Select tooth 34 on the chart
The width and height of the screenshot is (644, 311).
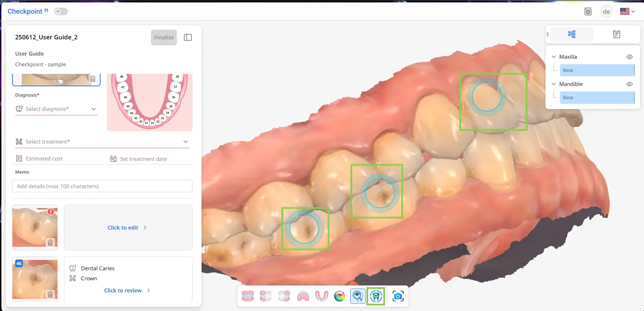(167, 113)
